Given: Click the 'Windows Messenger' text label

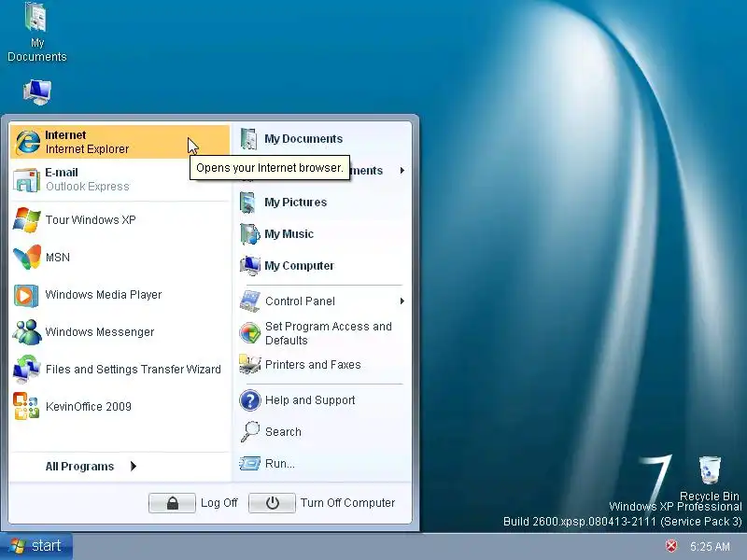Looking at the screenshot, I should 100,332.
